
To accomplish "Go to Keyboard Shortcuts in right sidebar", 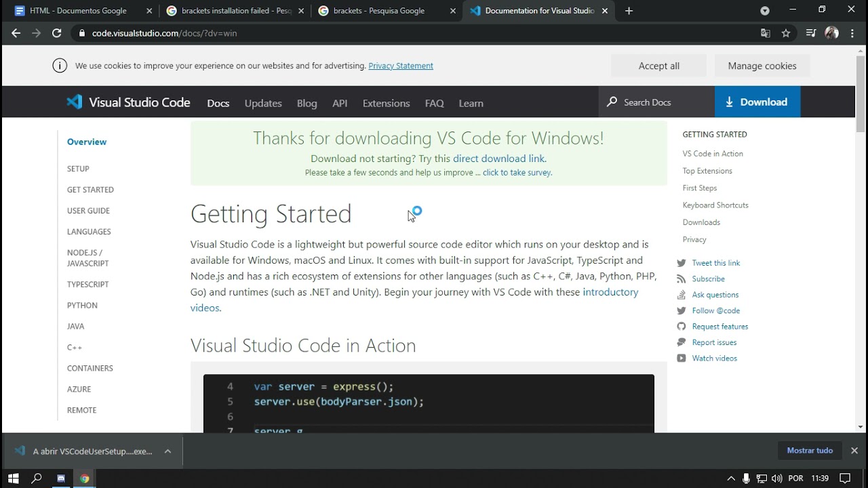I will click(x=715, y=205).
